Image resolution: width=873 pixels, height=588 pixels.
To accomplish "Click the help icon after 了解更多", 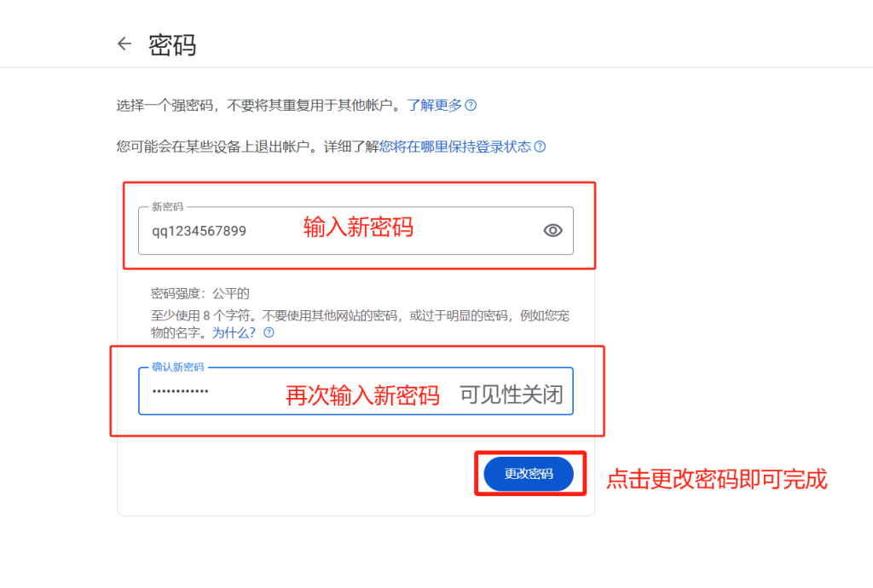I will 471,105.
